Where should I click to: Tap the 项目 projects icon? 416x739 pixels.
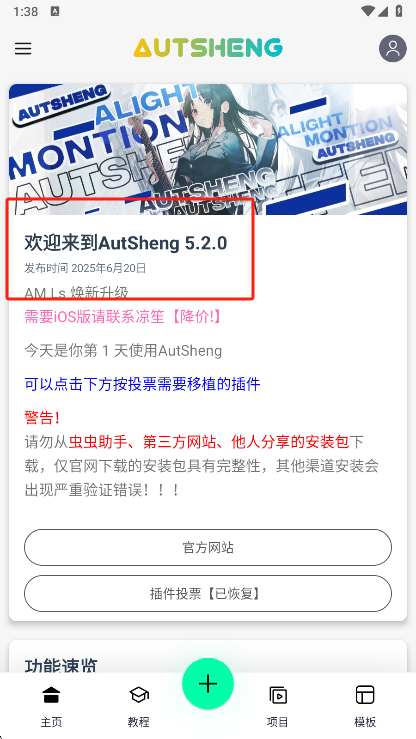[277, 695]
